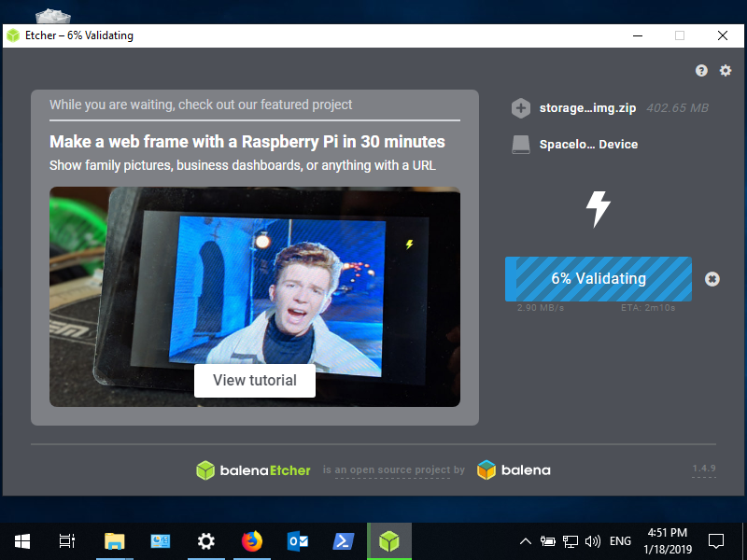This screenshot has width=747, height=560.
Task: Click the storage img.zip file name
Action: [587, 108]
